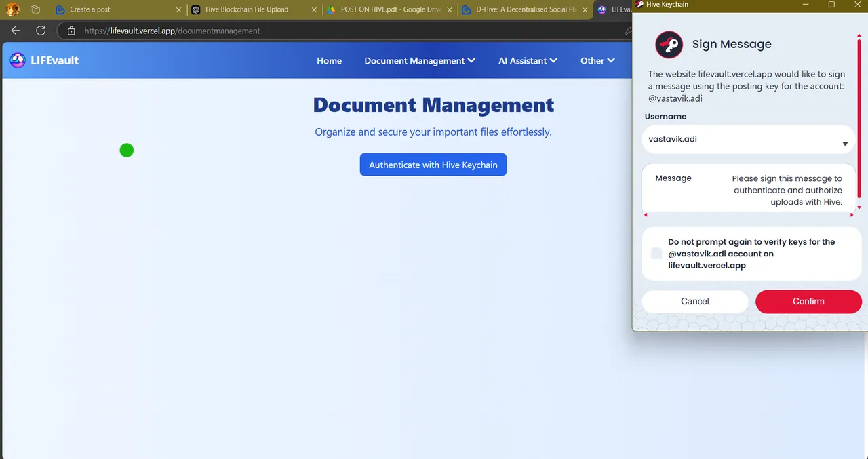Switch to D-Hive Decentralised Social tab
This screenshot has width=868, height=459.
coord(520,9)
